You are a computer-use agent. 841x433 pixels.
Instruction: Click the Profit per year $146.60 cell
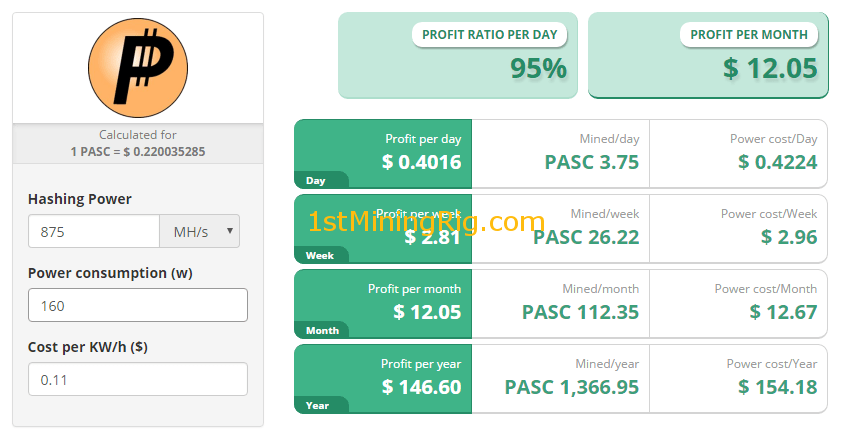point(383,378)
